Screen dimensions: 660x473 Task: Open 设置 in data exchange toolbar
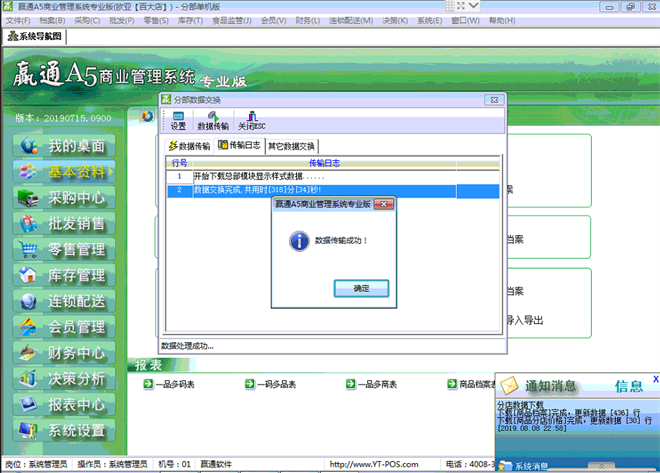click(x=178, y=121)
